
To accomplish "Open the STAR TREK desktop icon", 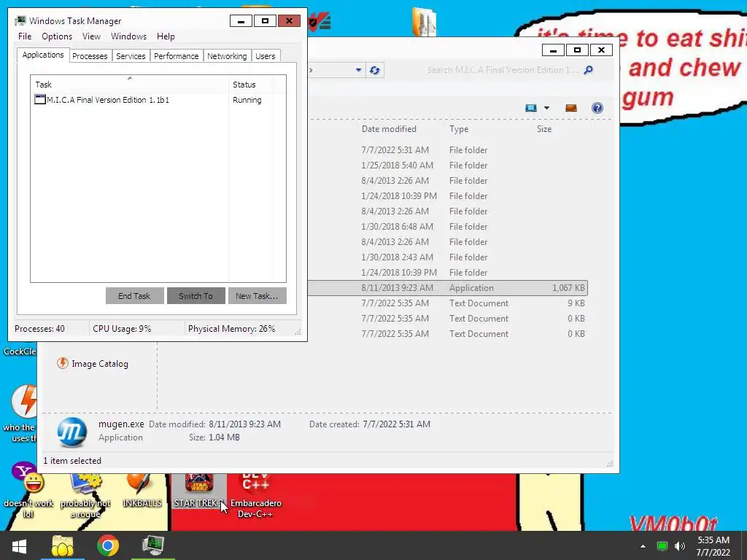I will [198, 491].
